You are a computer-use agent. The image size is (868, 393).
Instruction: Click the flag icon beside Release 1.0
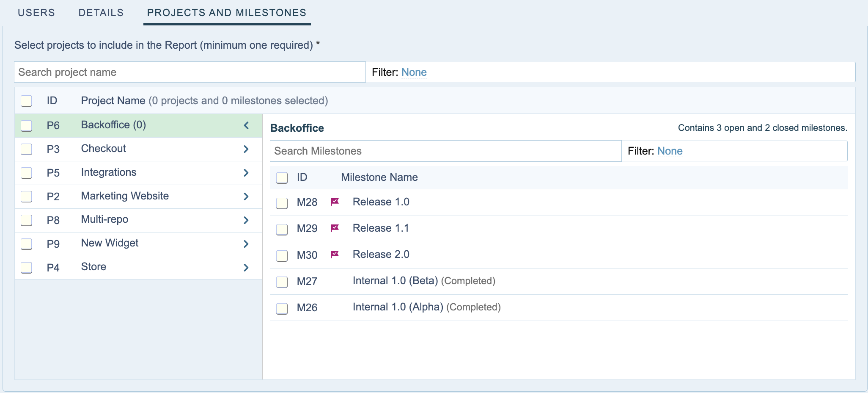pyautogui.click(x=335, y=202)
